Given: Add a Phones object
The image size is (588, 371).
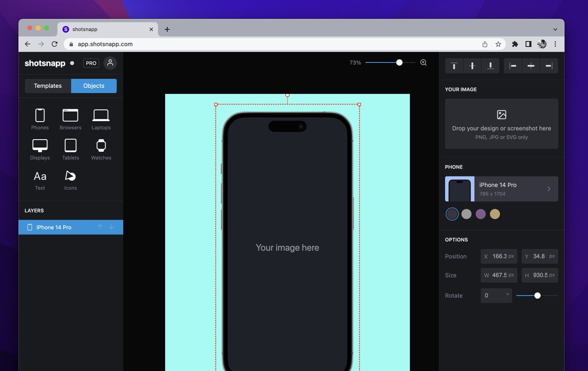Looking at the screenshot, I should point(40,119).
